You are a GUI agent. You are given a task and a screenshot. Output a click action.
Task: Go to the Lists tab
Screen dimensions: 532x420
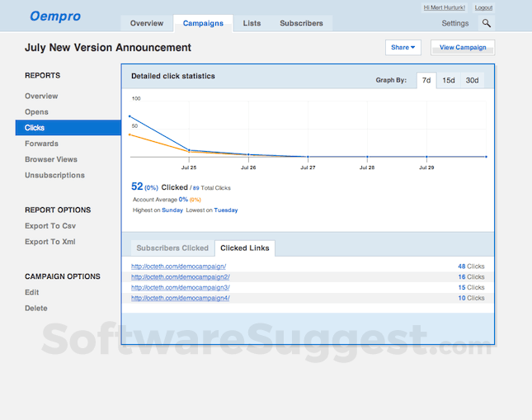252,24
